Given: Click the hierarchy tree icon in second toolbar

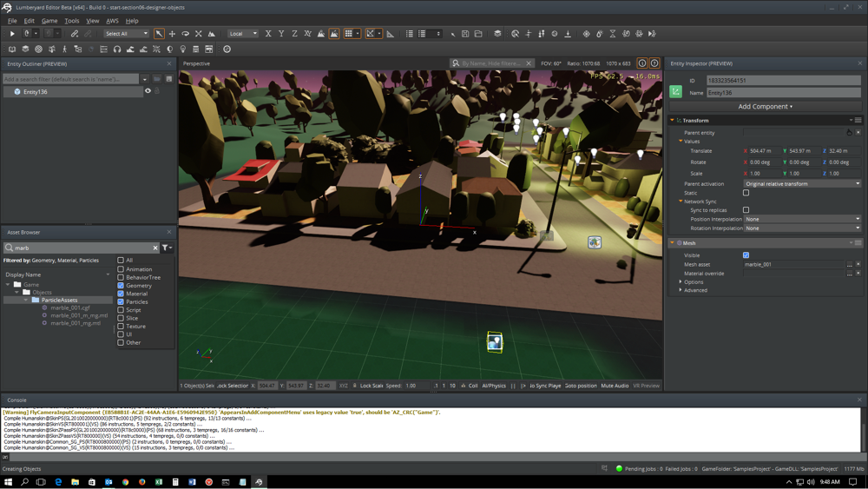Looking at the screenshot, I should 78,50.
